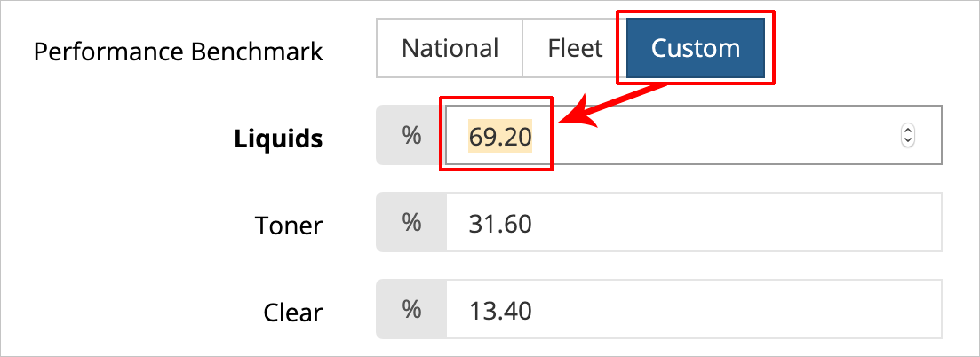The height and width of the screenshot is (357, 980).
Task: Click the Clear field label
Action: (x=293, y=313)
